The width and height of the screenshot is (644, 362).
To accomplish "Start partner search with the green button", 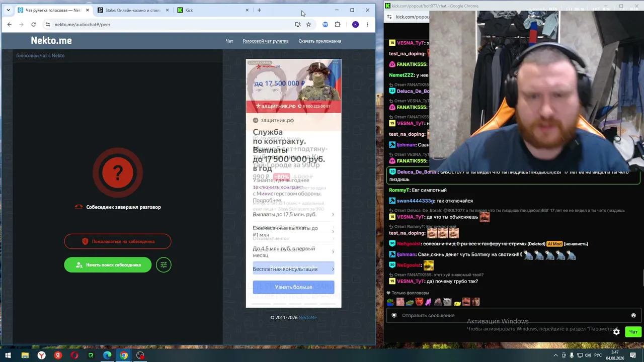I will tap(108, 265).
